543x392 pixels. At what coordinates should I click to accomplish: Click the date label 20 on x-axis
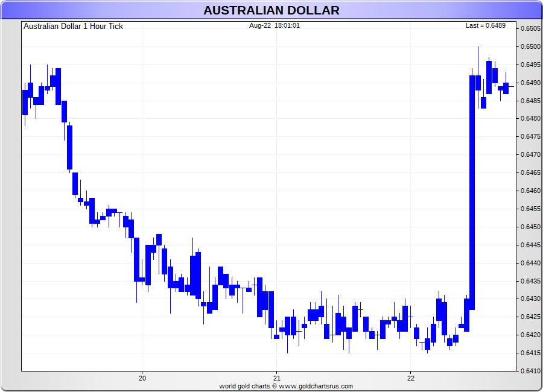click(x=142, y=378)
